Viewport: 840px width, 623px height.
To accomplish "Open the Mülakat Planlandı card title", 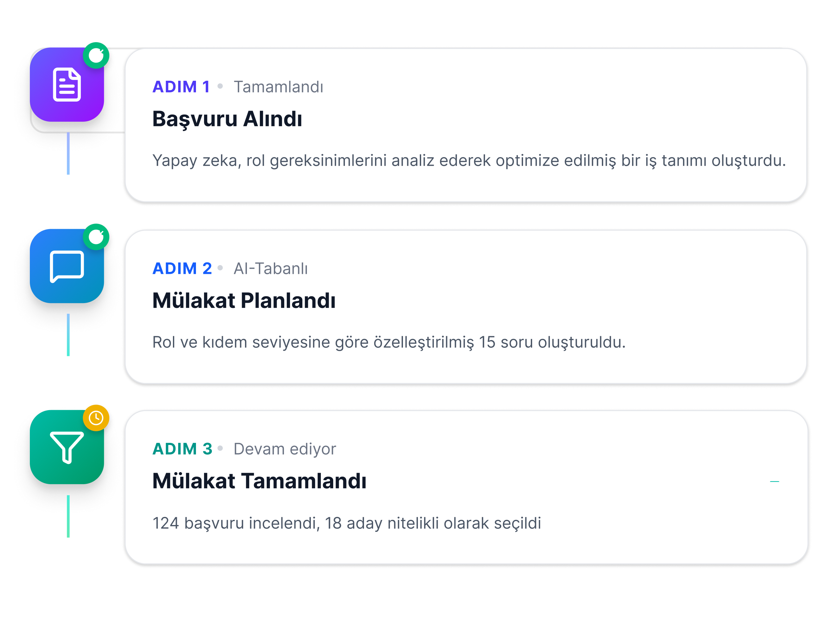I will coord(244,300).
